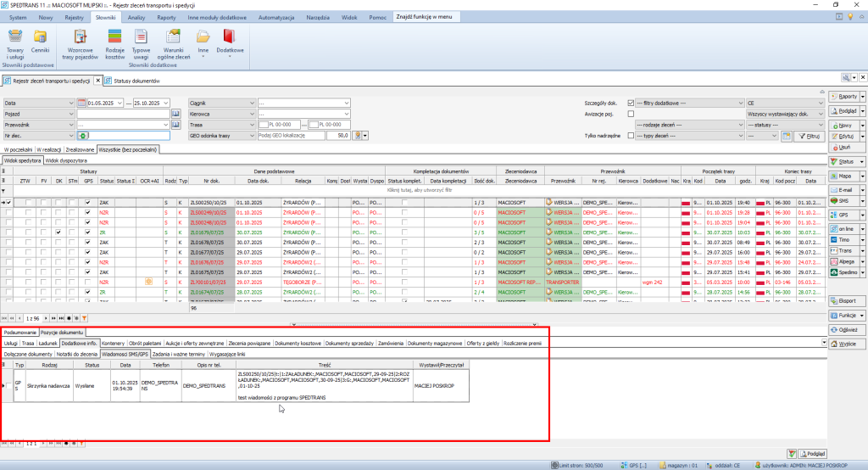Toggle the Szczegóły dok. checkbox
Image resolution: width=868 pixels, height=470 pixels.
[630, 103]
